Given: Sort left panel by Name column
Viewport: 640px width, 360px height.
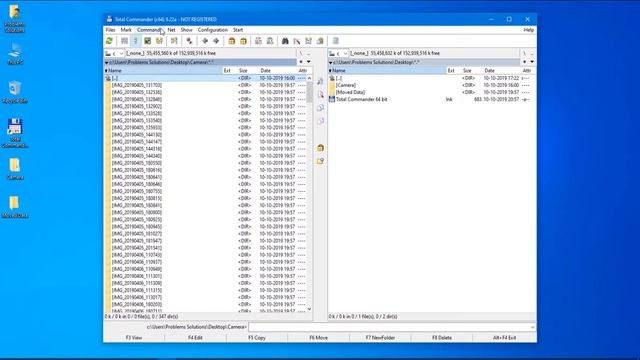Looking at the screenshot, I should tap(163, 71).
